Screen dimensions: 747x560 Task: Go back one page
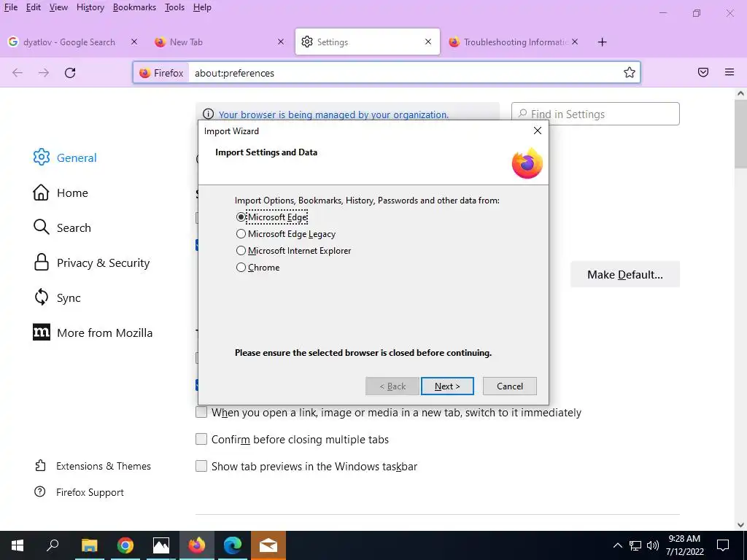18,73
